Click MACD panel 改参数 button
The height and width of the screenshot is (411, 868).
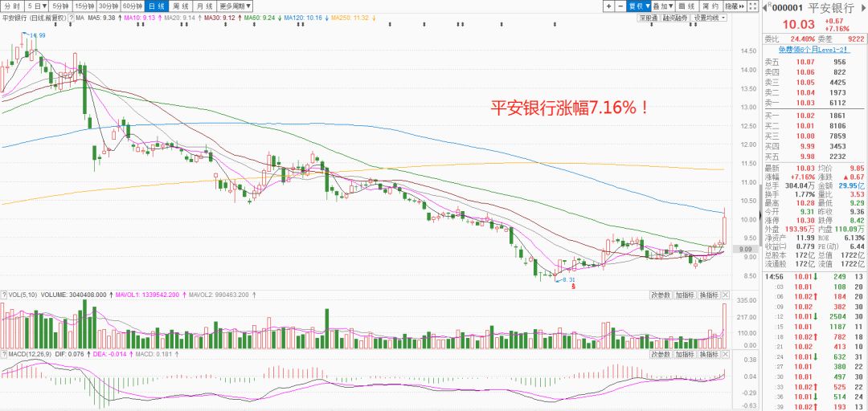661,355
